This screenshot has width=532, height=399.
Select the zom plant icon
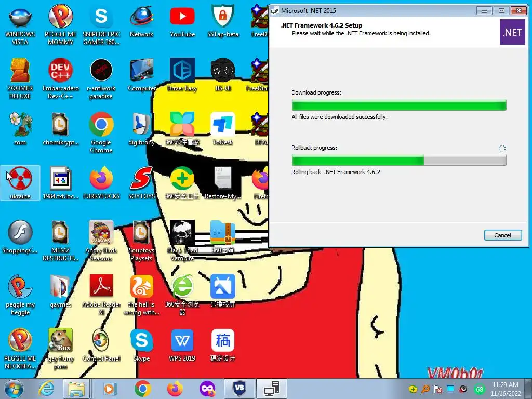point(20,129)
